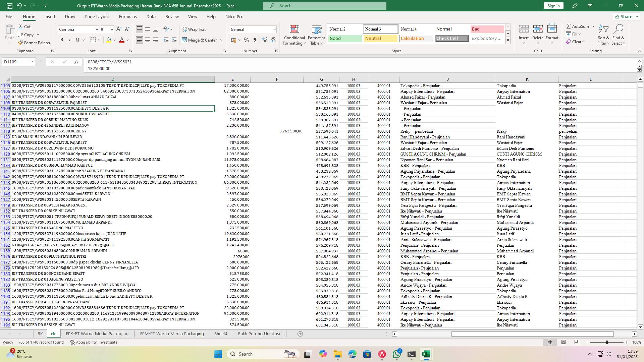This screenshot has width=644, height=362.
Task: Apply bold formatting
Action: [x=62, y=40]
